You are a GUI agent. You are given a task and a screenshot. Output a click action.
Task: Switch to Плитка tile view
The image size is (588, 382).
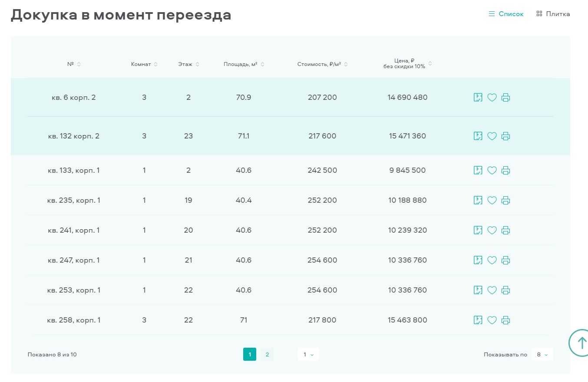click(x=553, y=14)
